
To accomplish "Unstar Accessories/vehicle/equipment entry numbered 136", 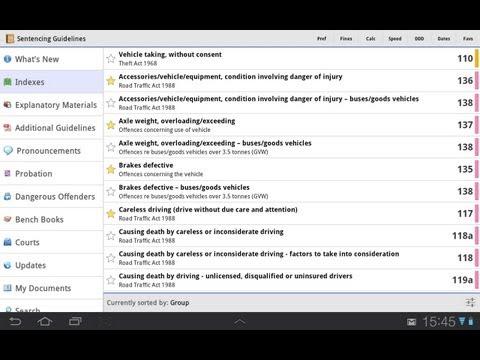I will tap(111, 81).
